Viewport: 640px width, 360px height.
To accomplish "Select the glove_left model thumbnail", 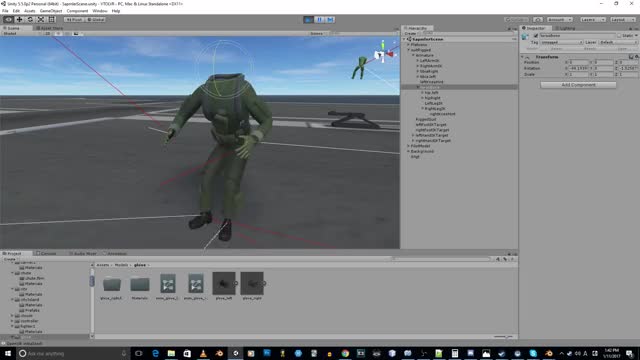I will [224, 283].
